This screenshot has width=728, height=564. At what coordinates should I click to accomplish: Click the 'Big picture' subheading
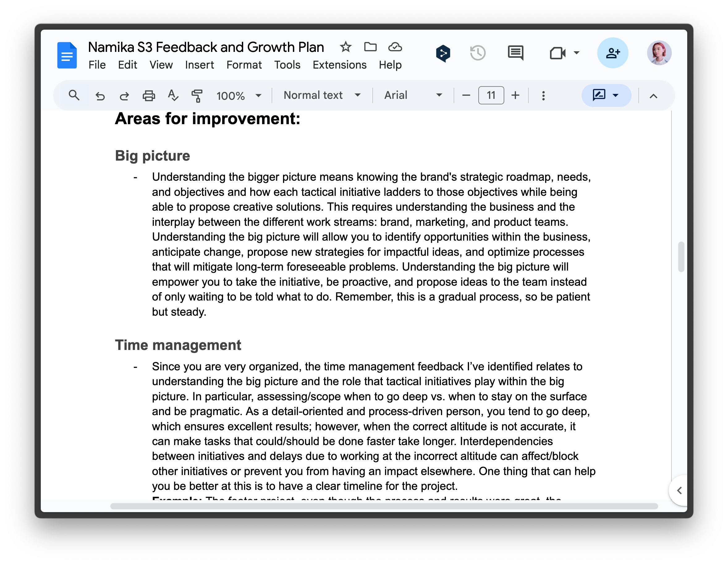point(152,156)
